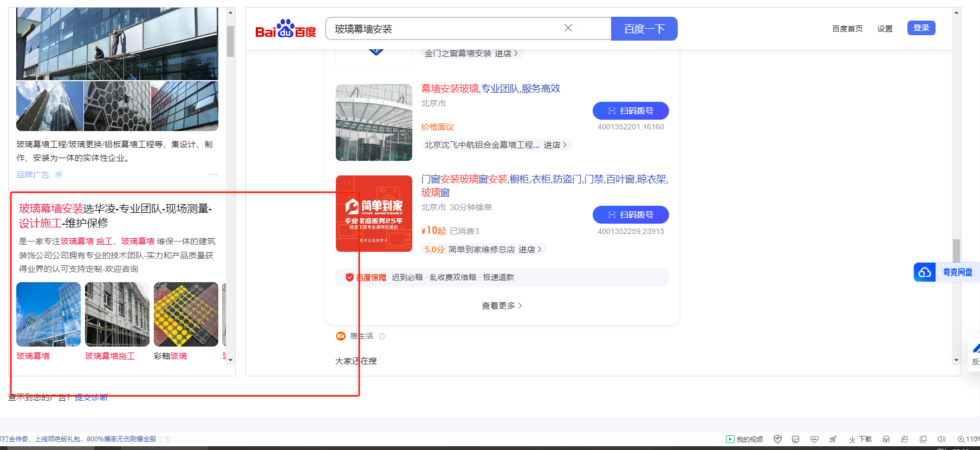This screenshot has height=450, width=980.
Task: Open the 我的视频 status bar item
Action: pyautogui.click(x=744, y=439)
